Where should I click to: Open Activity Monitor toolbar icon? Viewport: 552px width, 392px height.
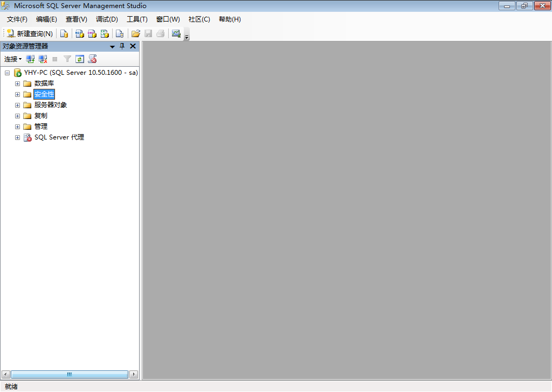tap(176, 34)
